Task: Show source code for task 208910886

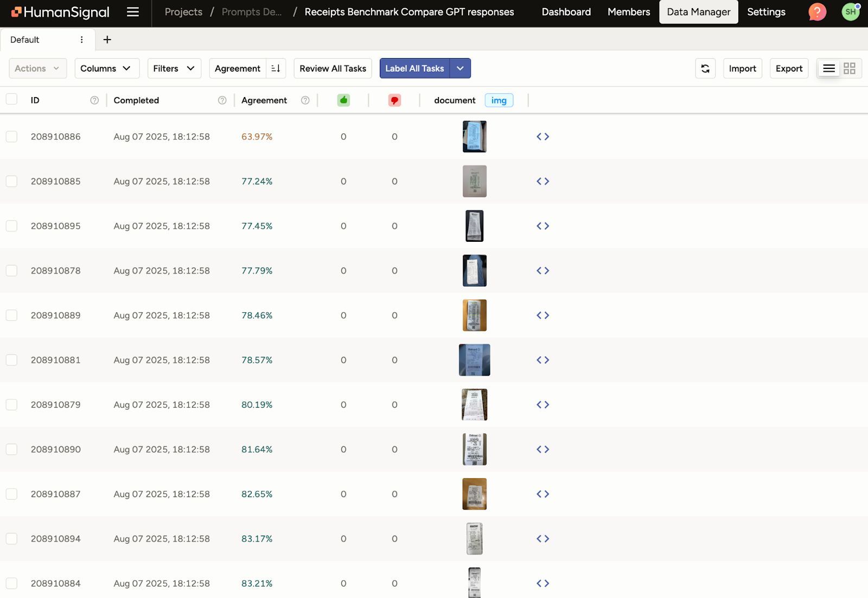Action: click(x=542, y=137)
